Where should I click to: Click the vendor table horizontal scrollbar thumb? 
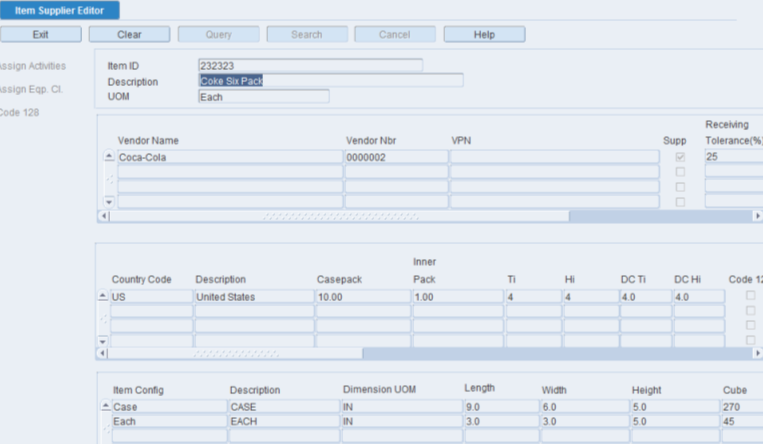(340, 216)
